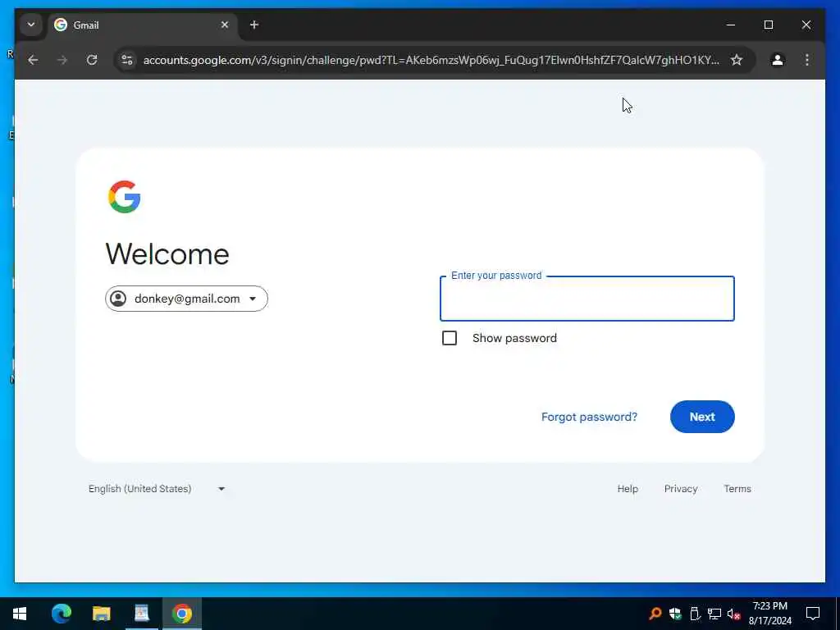Go back to previous page in Chrome
This screenshot has height=630, width=840.
[33, 60]
